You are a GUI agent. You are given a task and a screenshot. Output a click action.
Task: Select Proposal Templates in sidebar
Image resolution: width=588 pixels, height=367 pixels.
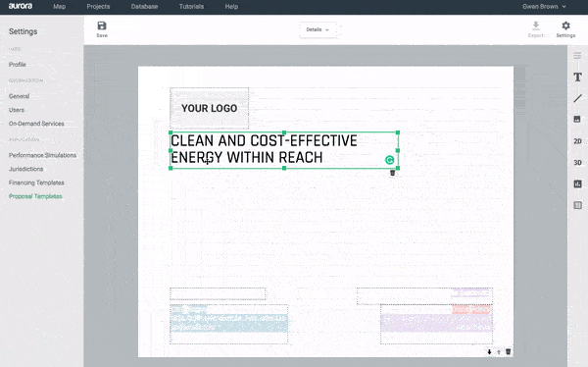point(35,196)
